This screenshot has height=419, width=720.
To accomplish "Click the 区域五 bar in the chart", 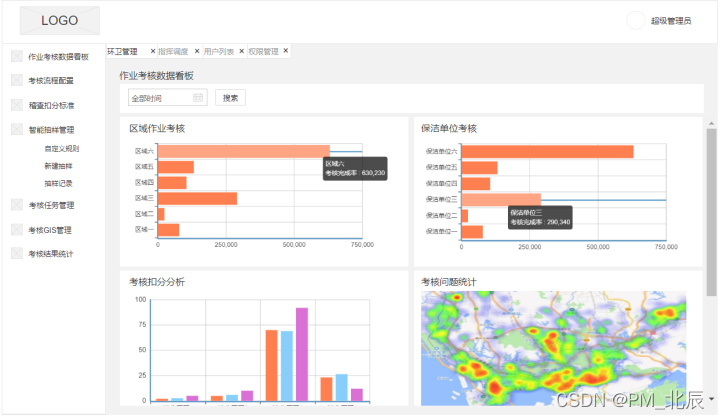I will pos(176,167).
